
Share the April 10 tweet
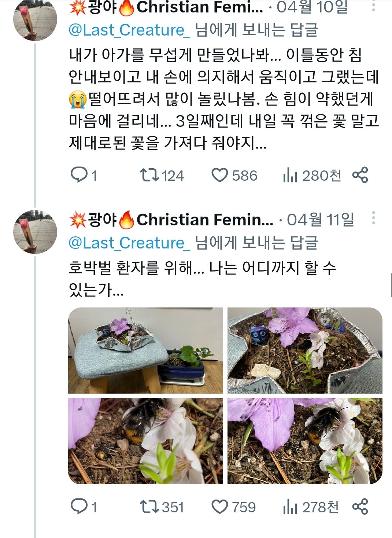coord(360,175)
